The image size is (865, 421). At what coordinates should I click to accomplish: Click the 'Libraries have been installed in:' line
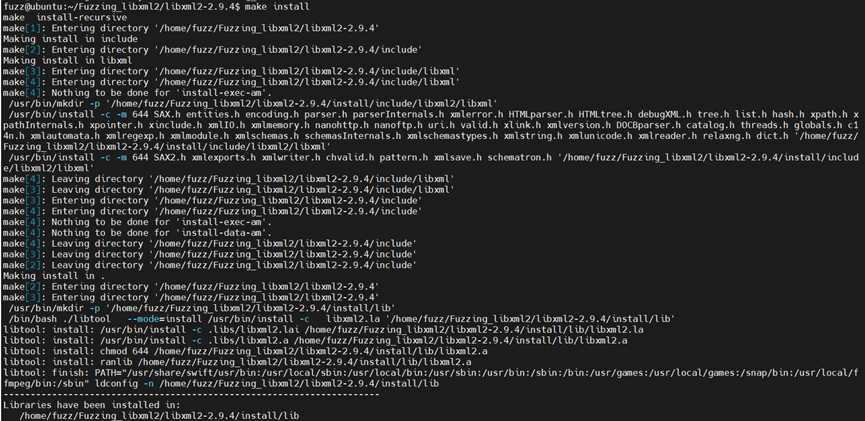[89, 405]
